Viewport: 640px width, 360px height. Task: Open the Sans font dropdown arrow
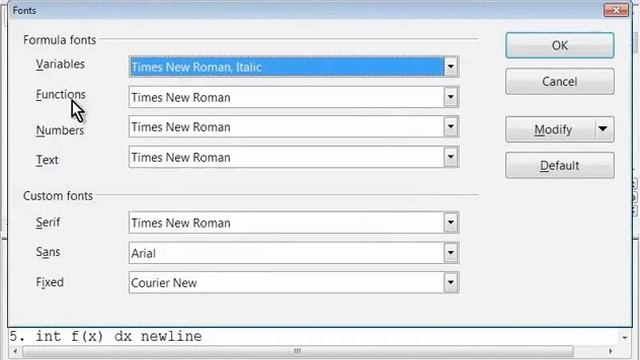(x=451, y=253)
